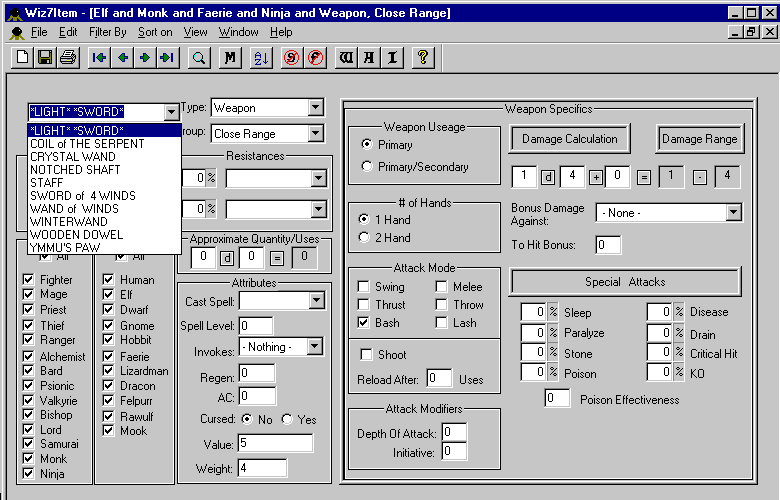
Task: Check the Shoot checkbox
Action: (x=366, y=354)
